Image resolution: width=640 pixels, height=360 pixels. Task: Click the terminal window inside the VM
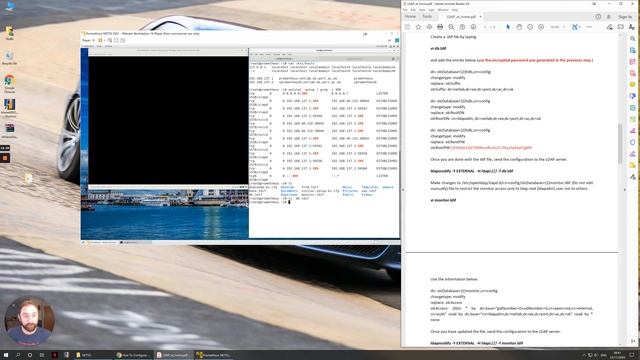click(324, 143)
